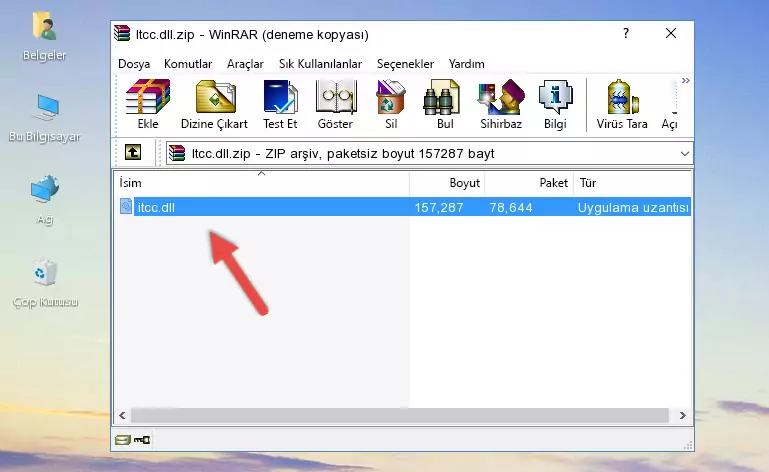The width and height of the screenshot is (769, 472).
Task: Click the 157,287 size value
Action: click(x=439, y=208)
